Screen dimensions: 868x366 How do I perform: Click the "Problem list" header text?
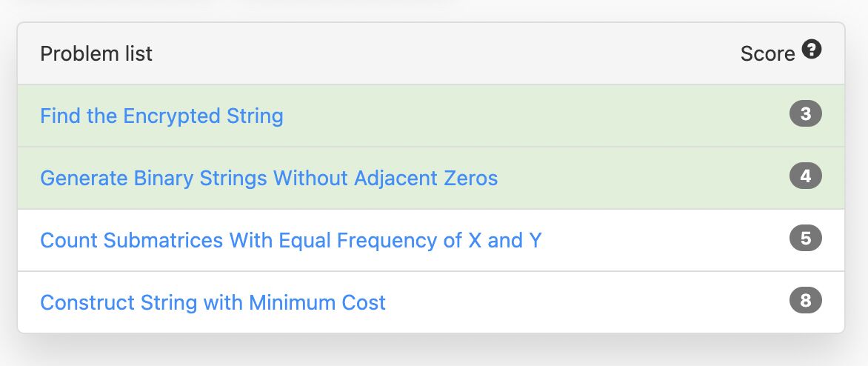coord(96,54)
